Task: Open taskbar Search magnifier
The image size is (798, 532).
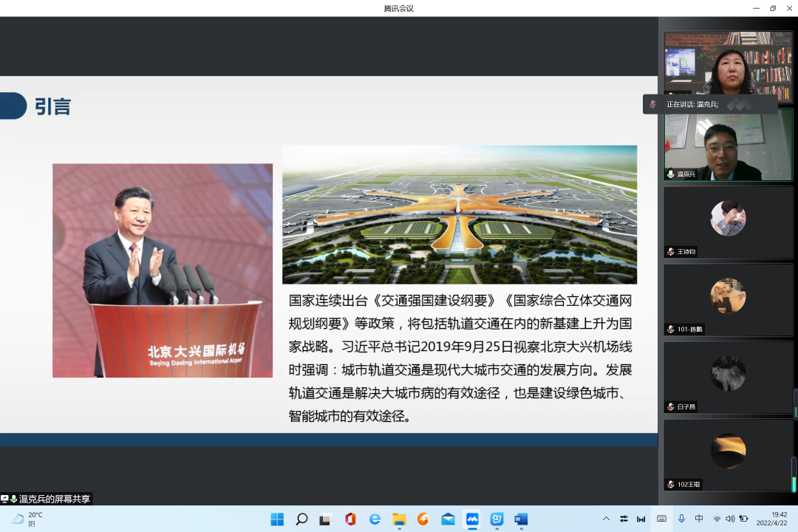Action: click(301, 519)
